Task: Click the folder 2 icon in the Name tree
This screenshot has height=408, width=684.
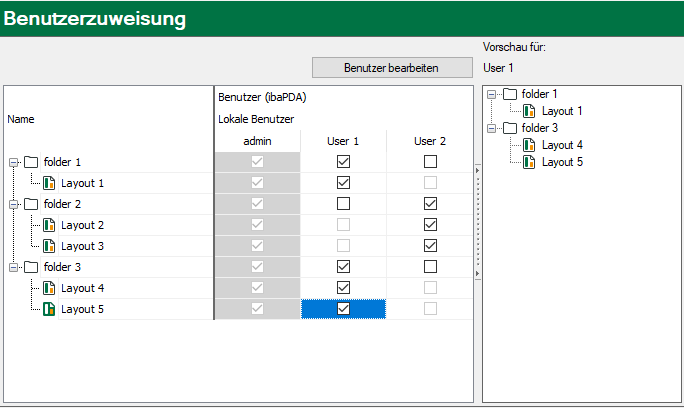Action: 30,204
